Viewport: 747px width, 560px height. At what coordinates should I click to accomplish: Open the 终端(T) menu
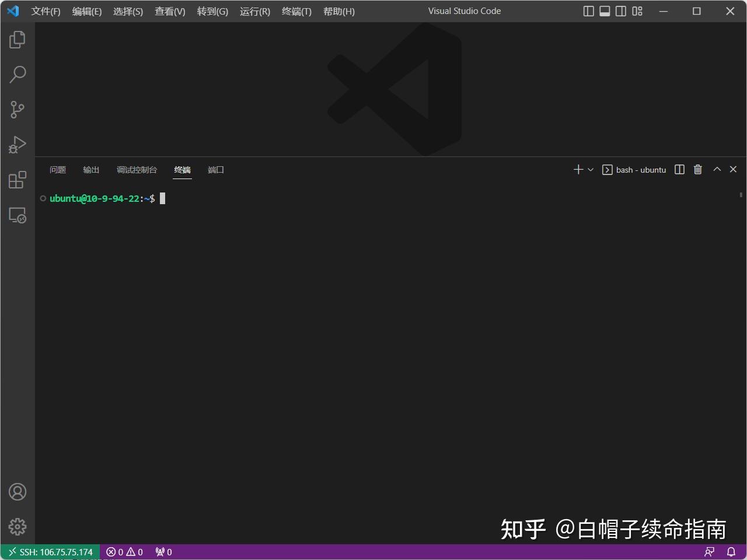click(x=296, y=11)
